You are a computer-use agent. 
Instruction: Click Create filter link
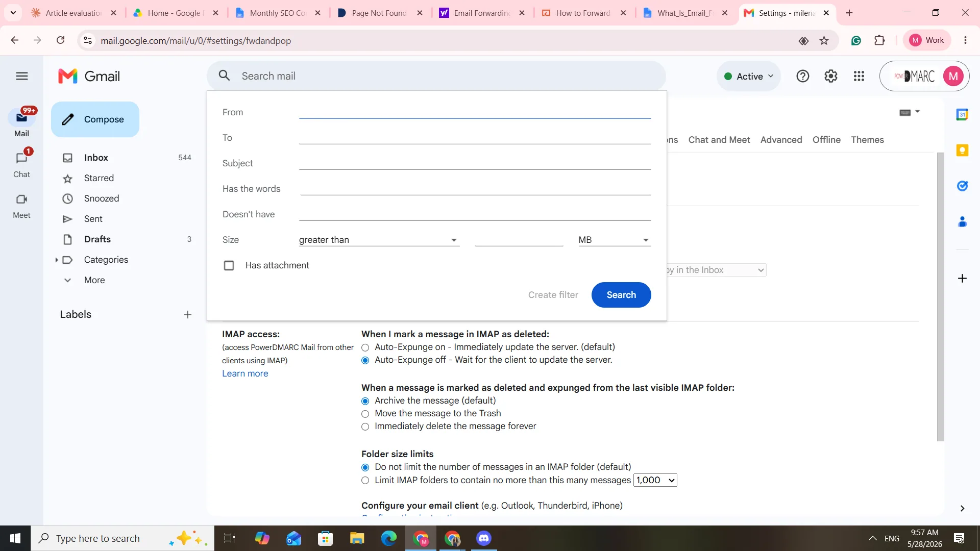[553, 295]
